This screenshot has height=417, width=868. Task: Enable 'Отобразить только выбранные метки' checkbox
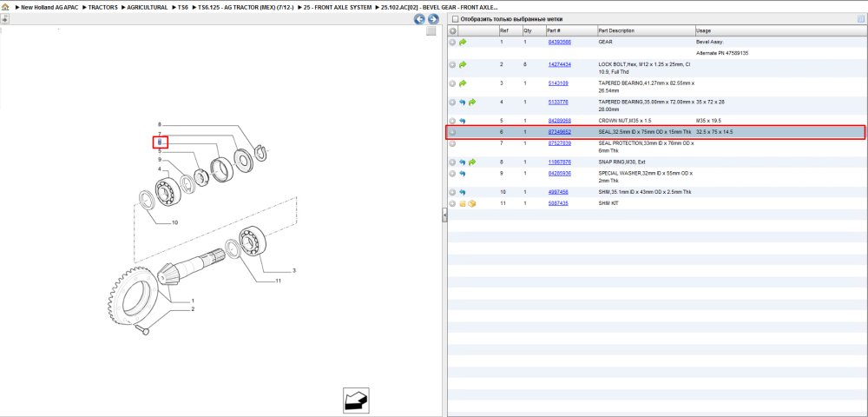tap(455, 19)
